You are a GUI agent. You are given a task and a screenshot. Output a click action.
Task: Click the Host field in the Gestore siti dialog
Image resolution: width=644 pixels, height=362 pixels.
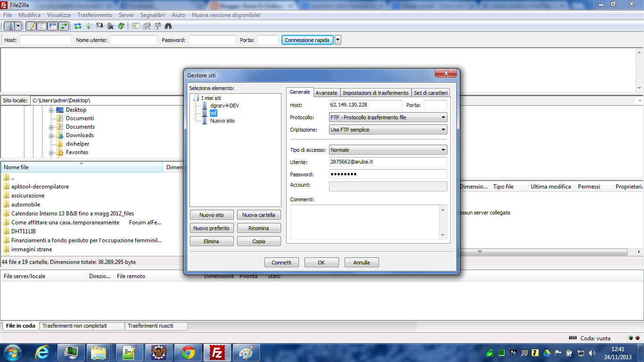(x=365, y=105)
